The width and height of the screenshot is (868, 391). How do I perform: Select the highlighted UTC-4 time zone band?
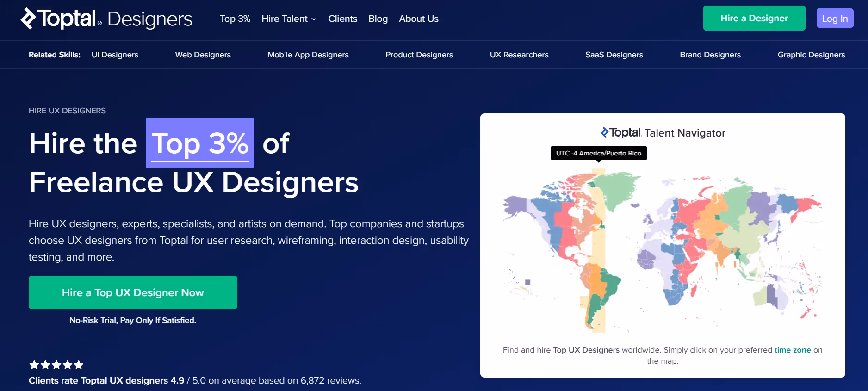599,250
